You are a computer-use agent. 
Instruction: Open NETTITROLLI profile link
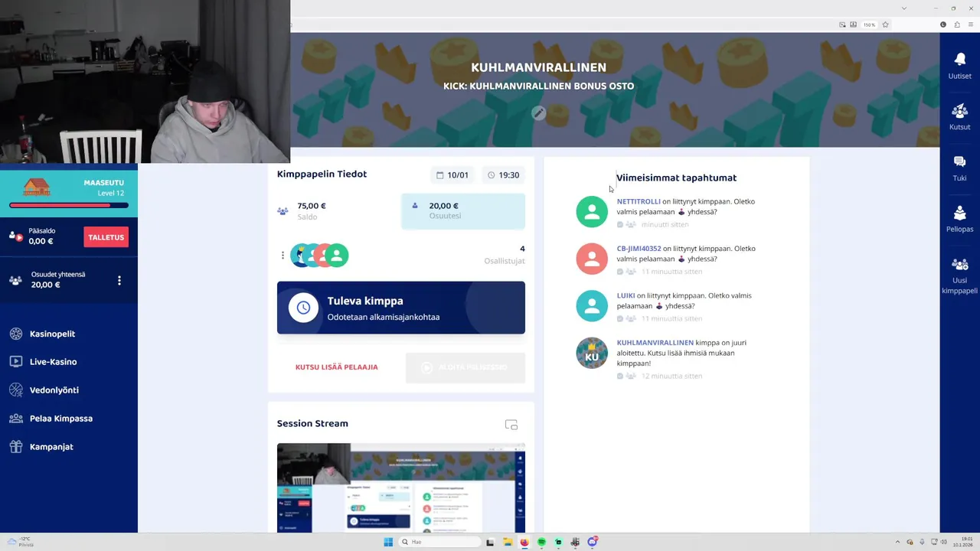(x=639, y=201)
